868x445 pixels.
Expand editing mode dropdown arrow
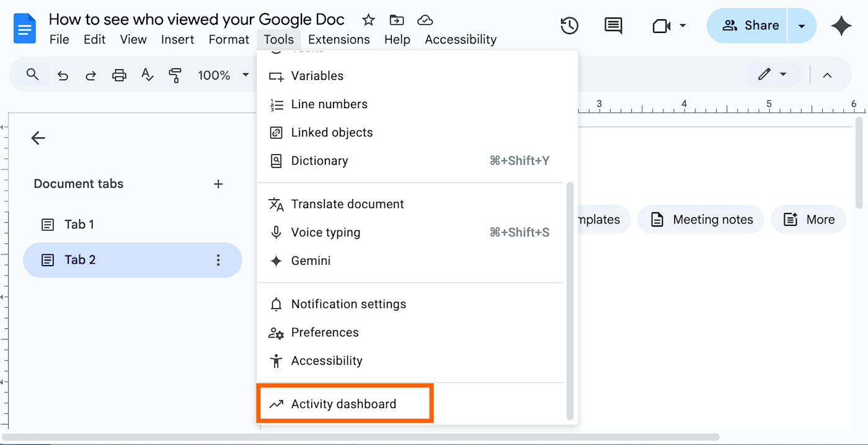coord(783,74)
